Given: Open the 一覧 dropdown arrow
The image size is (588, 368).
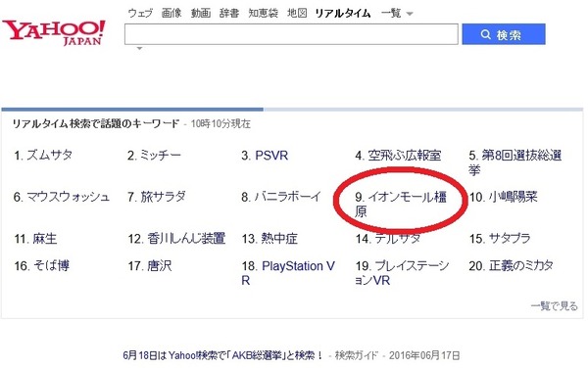Looking at the screenshot, I should pos(410,14).
